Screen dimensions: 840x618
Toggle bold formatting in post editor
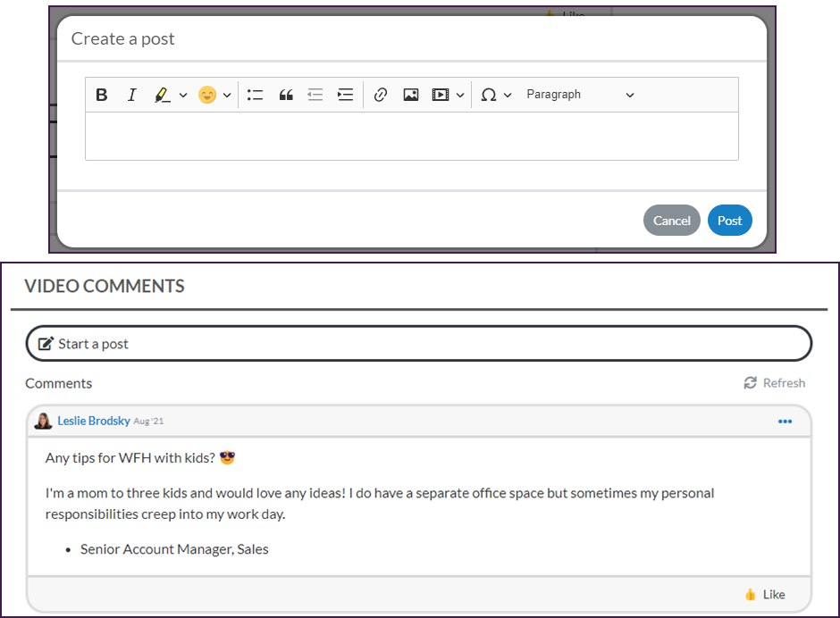point(102,95)
